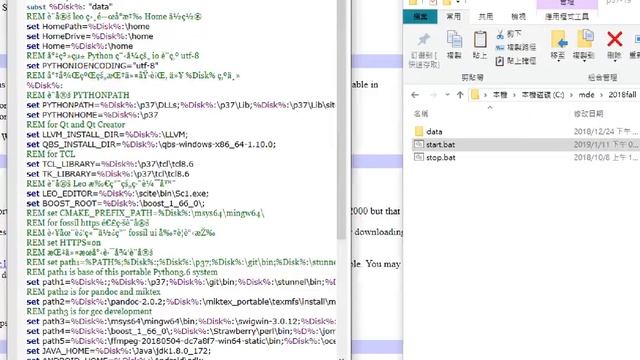
Task: Expand chevron before mde in address bar
Action: tap(571, 95)
